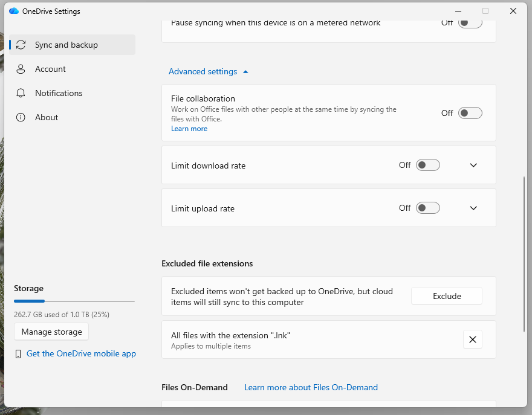Click the Account person icon
The height and width of the screenshot is (415, 532).
(21, 69)
